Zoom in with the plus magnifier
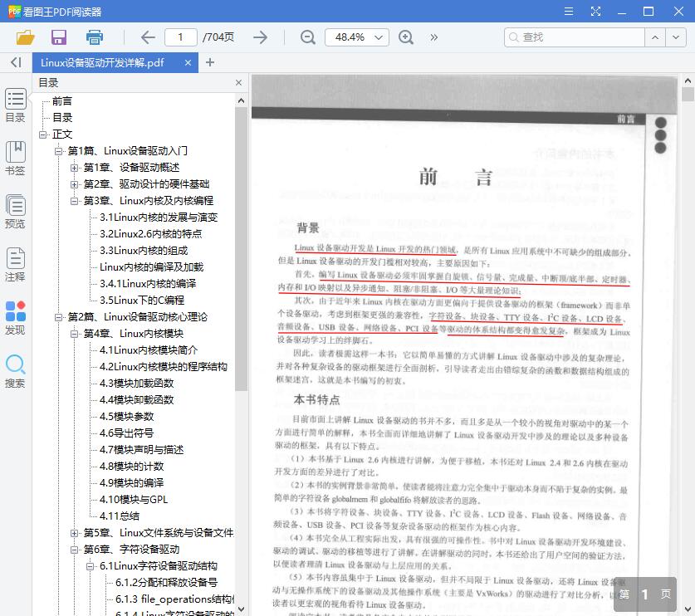This screenshot has height=616, width=695. (405, 37)
